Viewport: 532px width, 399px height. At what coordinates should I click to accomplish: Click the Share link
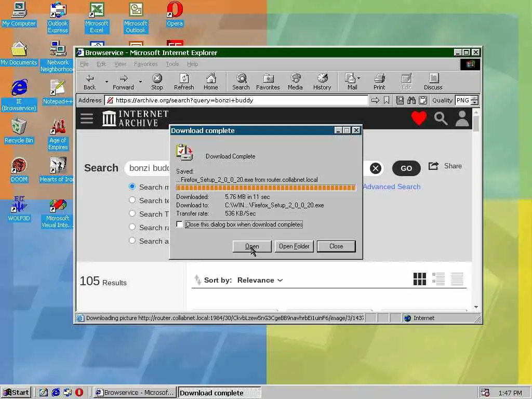pyautogui.click(x=445, y=166)
